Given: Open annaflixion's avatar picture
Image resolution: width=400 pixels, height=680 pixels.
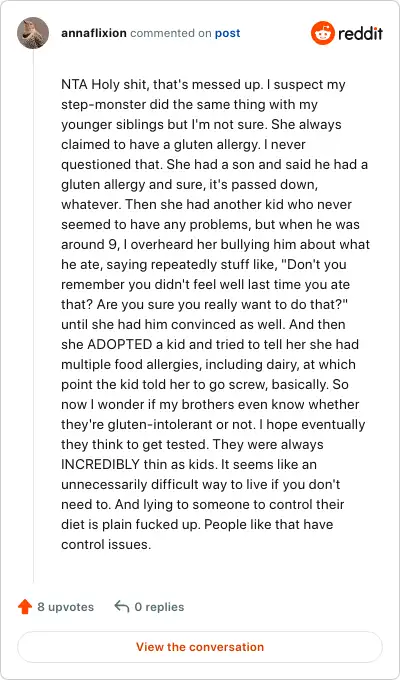Looking at the screenshot, I should pos(33,33).
